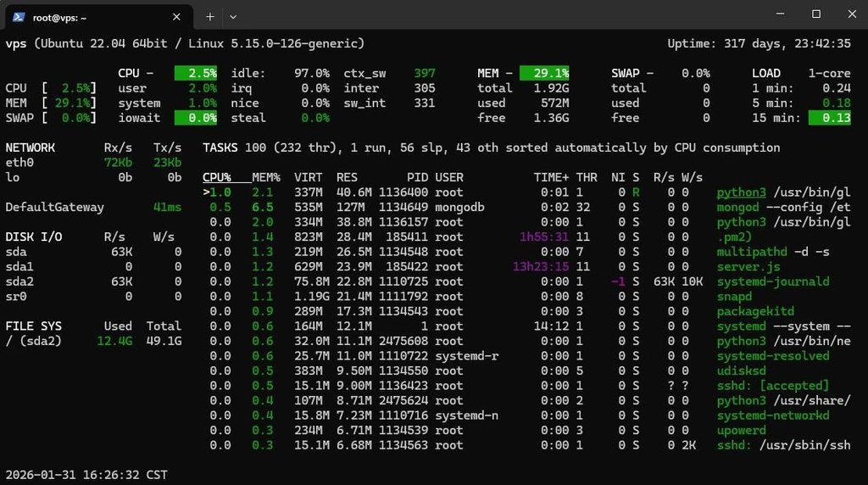The image size is (868, 485).
Task: Click the packagekitd process name
Action: [755, 312]
